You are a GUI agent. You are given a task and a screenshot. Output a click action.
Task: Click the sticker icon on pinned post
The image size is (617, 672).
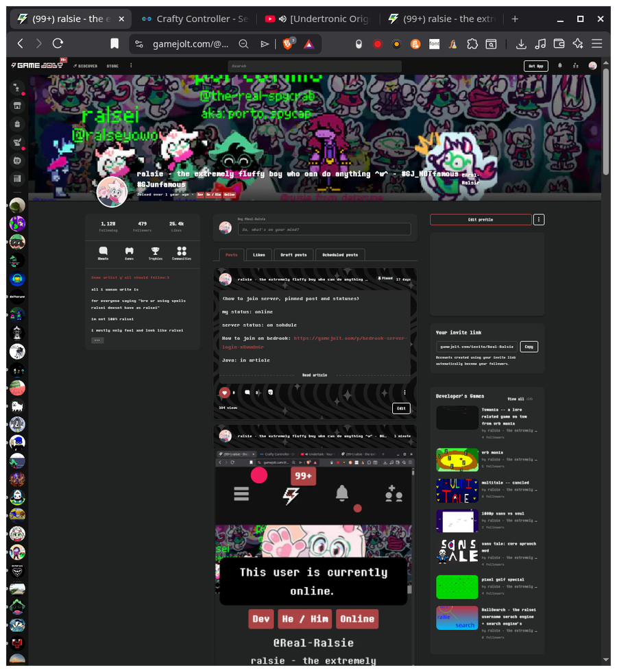click(270, 393)
